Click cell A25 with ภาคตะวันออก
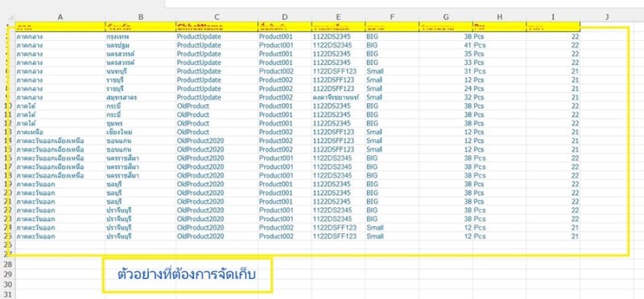Screen dimensions: 644x299 click(60, 236)
